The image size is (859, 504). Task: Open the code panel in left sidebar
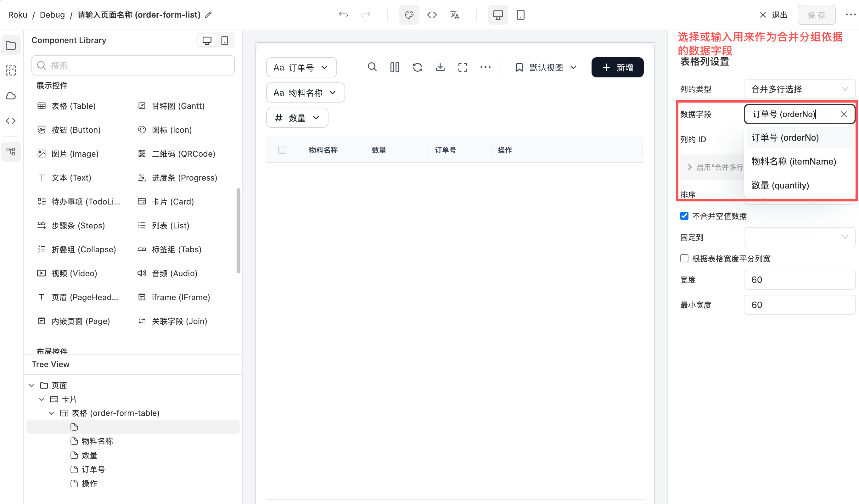(x=11, y=120)
